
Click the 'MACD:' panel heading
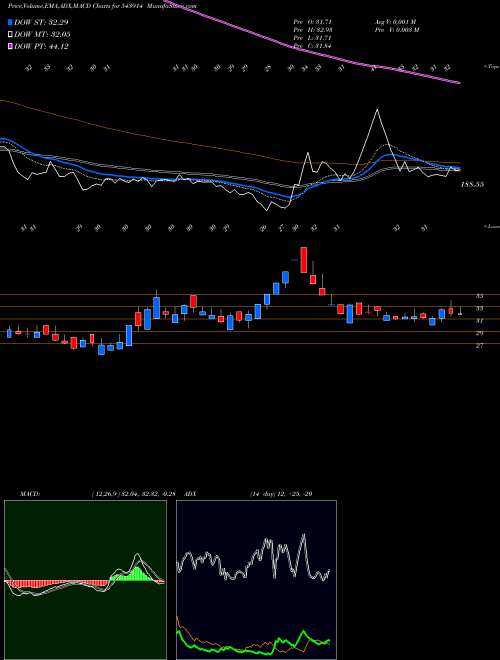(29, 494)
